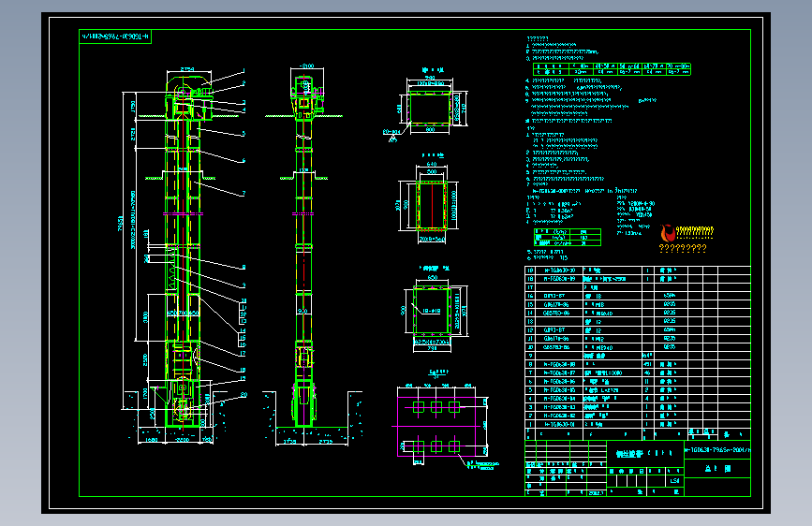Click the date cell reading 2012.7 in the title block
The height and width of the screenshot is (526, 812).
point(596,493)
